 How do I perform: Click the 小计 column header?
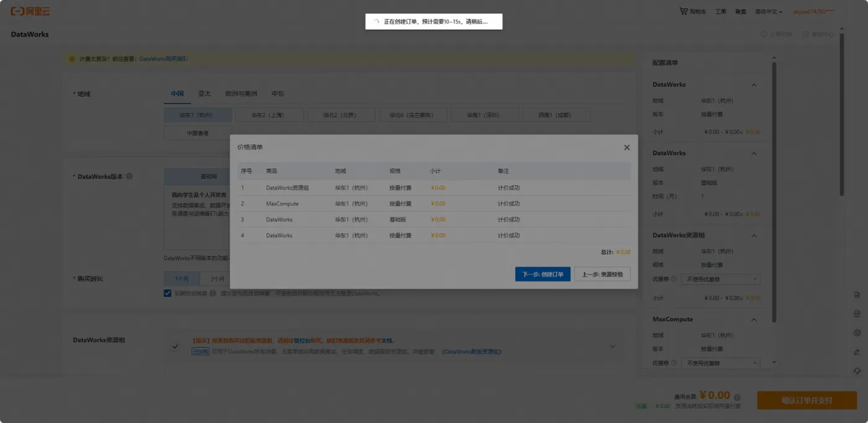click(435, 171)
